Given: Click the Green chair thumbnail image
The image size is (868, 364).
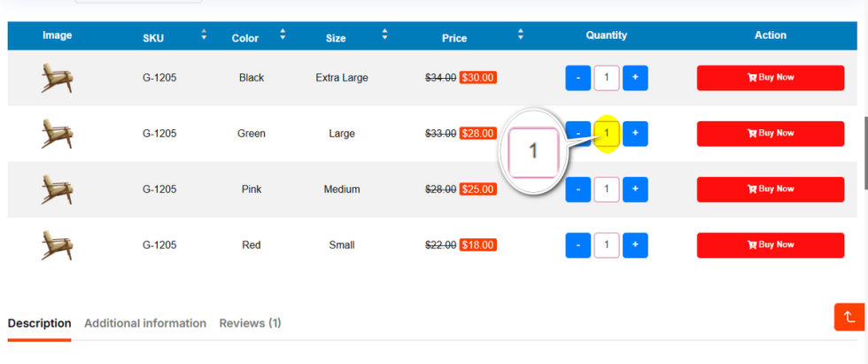Looking at the screenshot, I should (x=57, y=134).
